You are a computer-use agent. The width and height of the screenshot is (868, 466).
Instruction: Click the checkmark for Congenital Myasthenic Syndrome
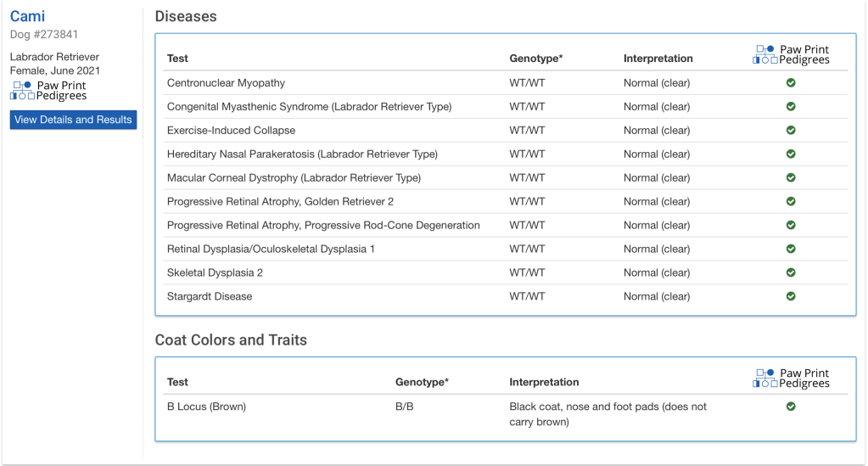click(791, 107)
